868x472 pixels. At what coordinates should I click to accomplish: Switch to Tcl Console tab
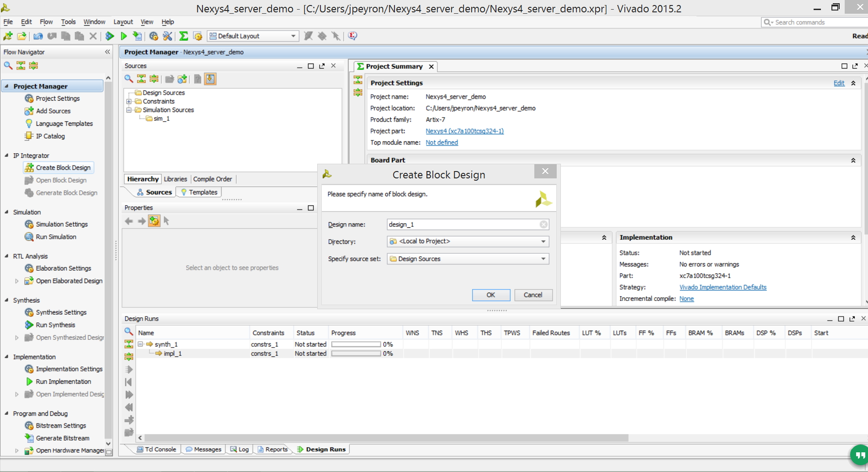(x=156, y=450)
